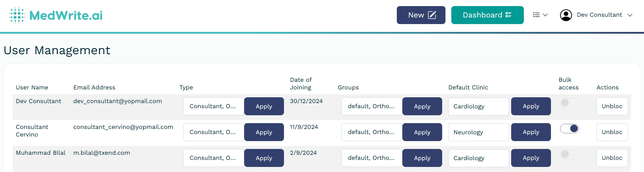Click the user avatar icon
The width and height of the screenshot is (644, 172).
click(x=566, y=15)
